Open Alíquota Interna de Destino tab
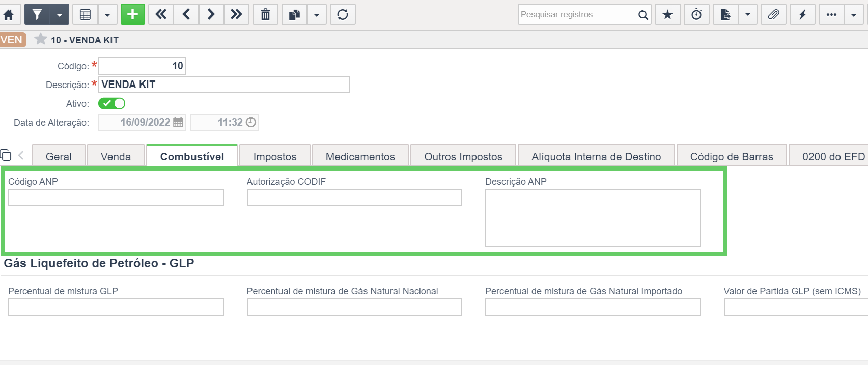868x365 pixels. click(x=596, y=156)
